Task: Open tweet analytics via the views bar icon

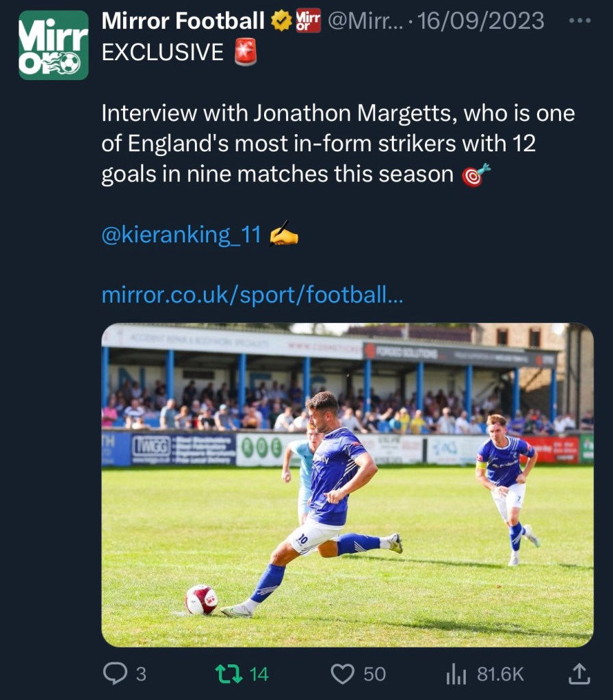Action: click(456, 675)
